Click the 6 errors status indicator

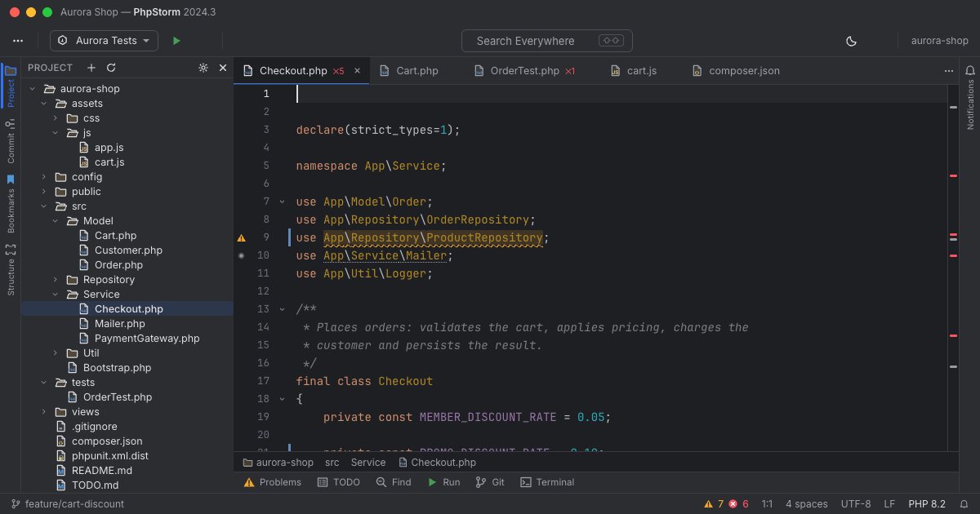click(x=739, y=504)
